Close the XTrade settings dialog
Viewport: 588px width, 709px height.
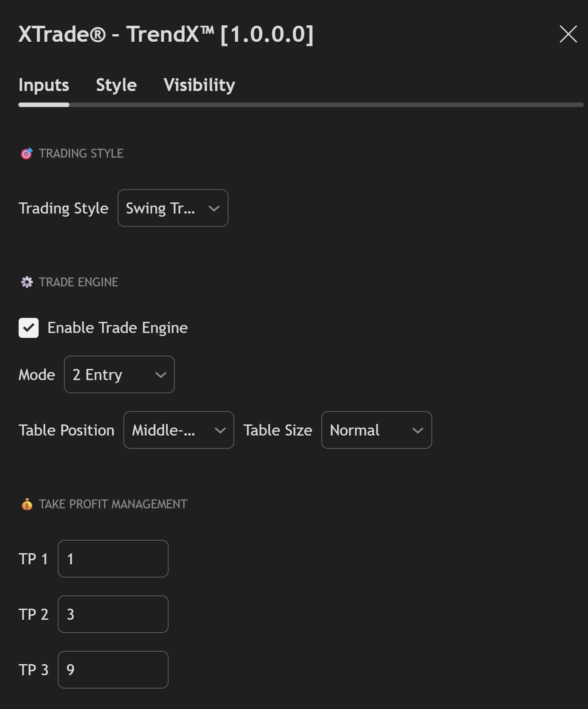(568, 34)
